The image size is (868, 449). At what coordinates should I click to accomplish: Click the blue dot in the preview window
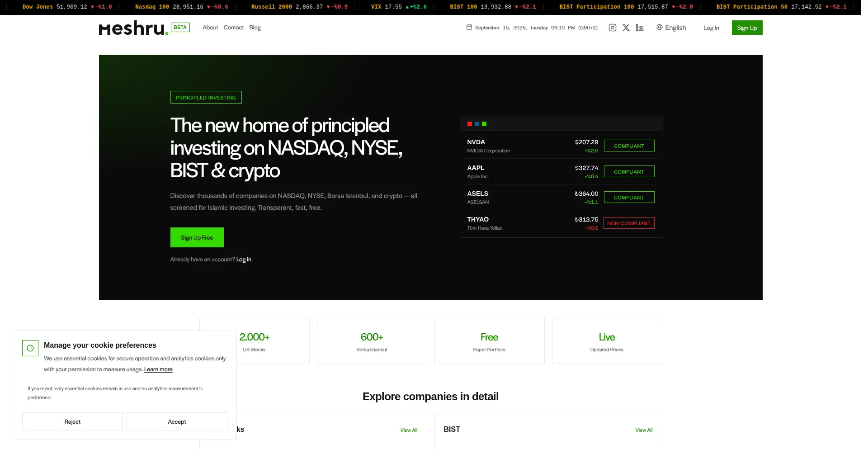click(477, 124)
